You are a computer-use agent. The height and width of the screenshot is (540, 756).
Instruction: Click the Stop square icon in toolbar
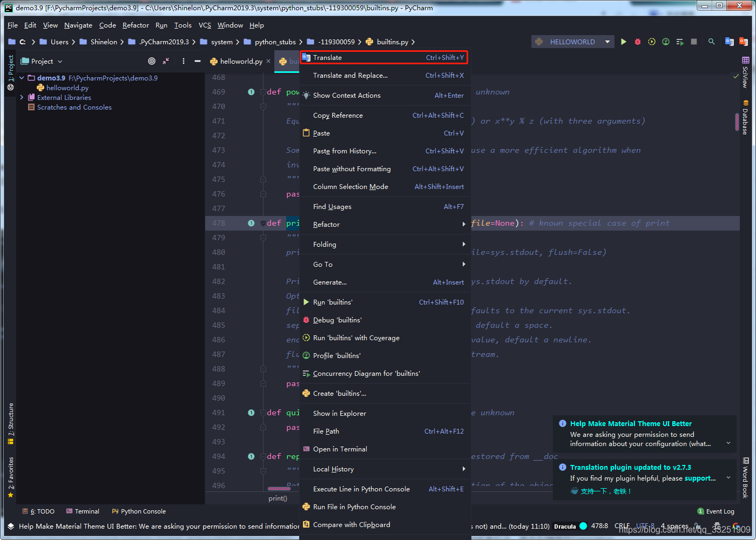point(694,42)
